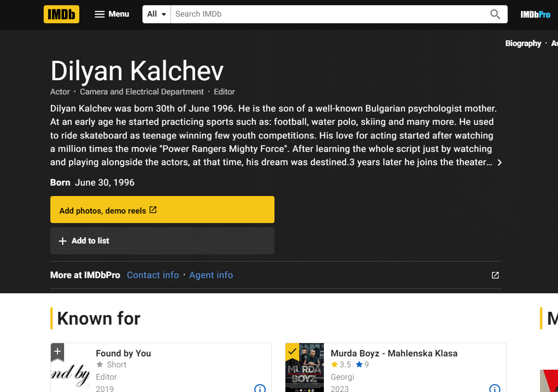Click the plus icon on Add to list
Viewport: 558px width, 392px height.
pyautogui.click(x=63, y=241)
